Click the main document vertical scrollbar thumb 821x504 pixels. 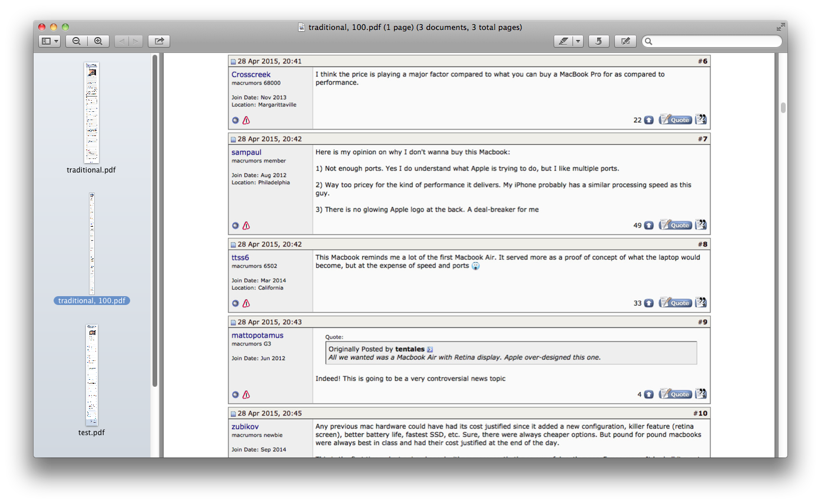click(x=783, y=108)
